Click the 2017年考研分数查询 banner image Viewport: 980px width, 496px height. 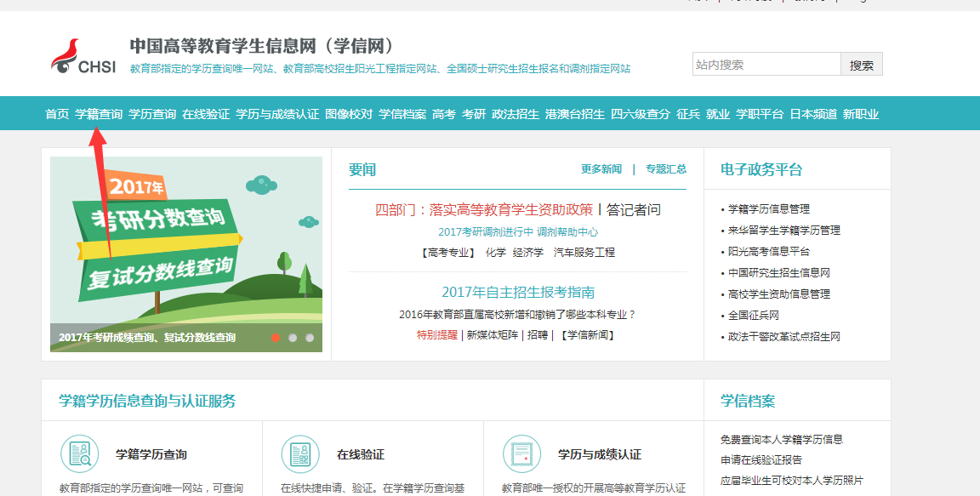[186, 254]
